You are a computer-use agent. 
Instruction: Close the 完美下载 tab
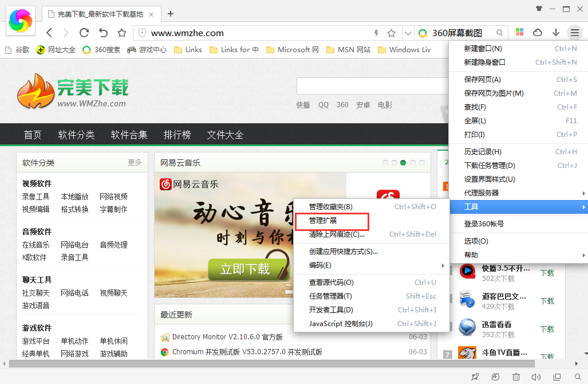pos(151,14)
